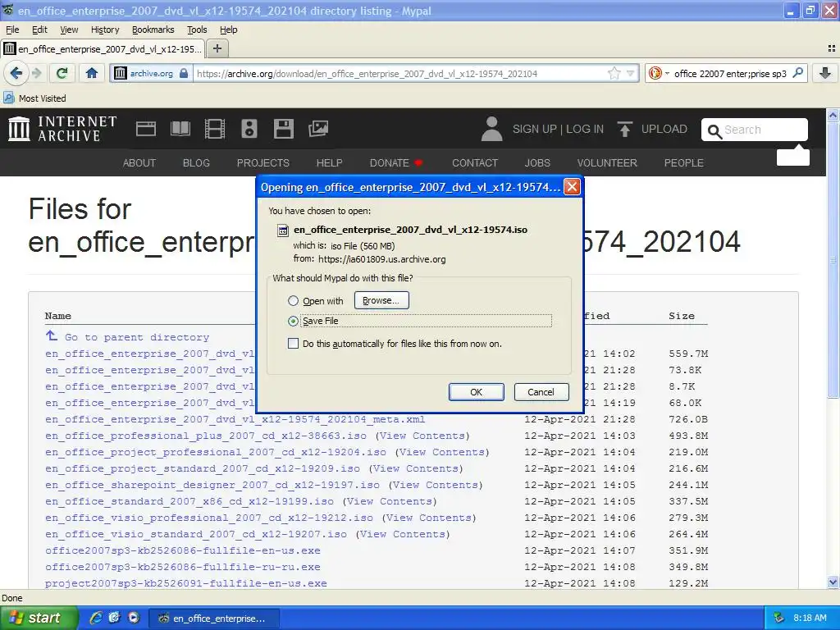This screenshot has width=840, height=630.
Task: Open the History menu
Action: [104, 30]
